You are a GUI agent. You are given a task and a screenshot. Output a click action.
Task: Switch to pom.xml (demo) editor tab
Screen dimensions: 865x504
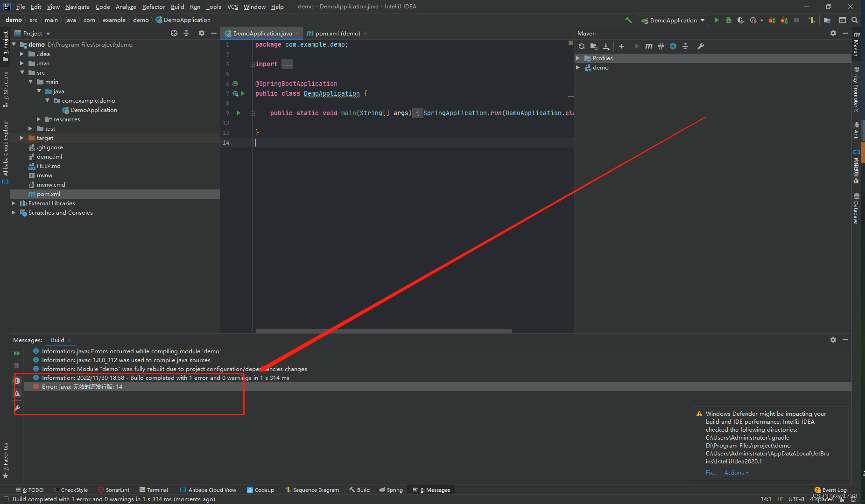point(337,33)
